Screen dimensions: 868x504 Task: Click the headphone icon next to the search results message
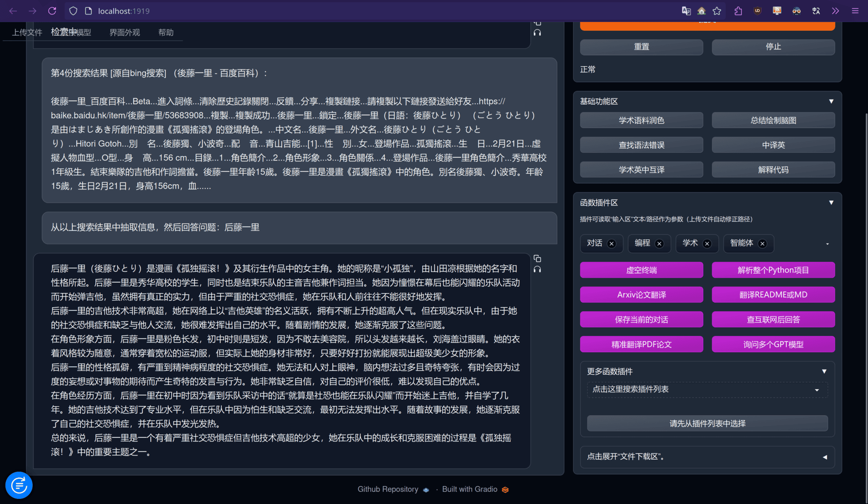pos(537,33)
